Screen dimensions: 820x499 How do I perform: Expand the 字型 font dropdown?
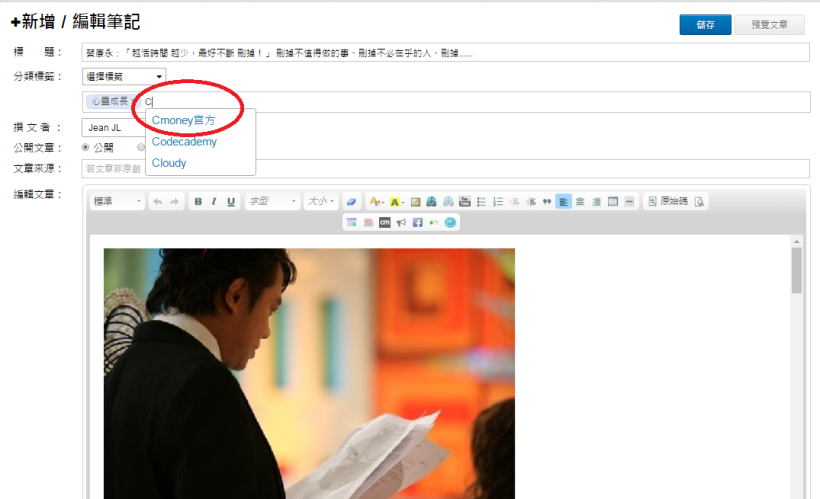pyautogui.click(x=272, y=202)
